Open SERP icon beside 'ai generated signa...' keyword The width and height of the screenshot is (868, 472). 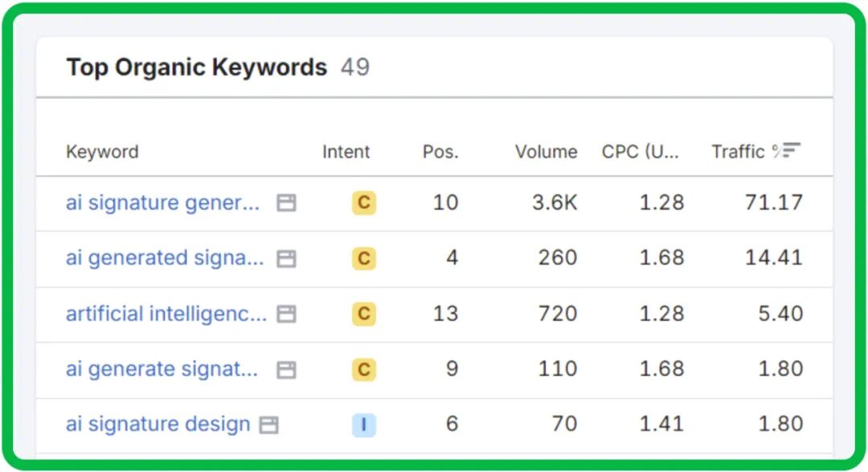pos(286,258)
